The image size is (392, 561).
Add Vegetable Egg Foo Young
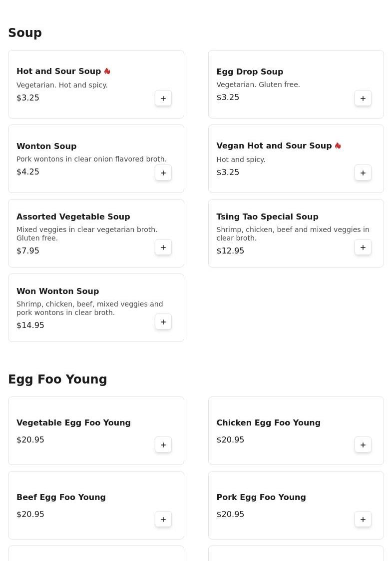click(163, 445)
